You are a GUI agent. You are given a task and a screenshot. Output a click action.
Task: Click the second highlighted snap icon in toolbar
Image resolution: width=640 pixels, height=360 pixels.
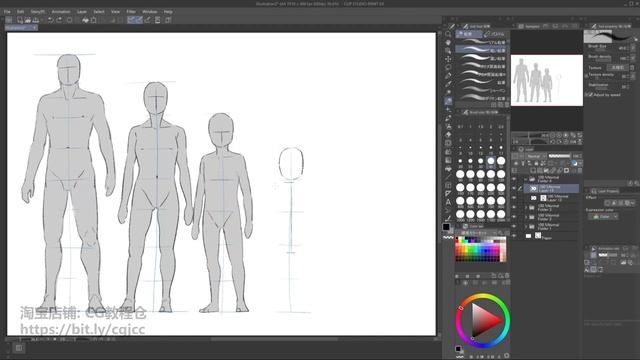(x=139, y=20)
